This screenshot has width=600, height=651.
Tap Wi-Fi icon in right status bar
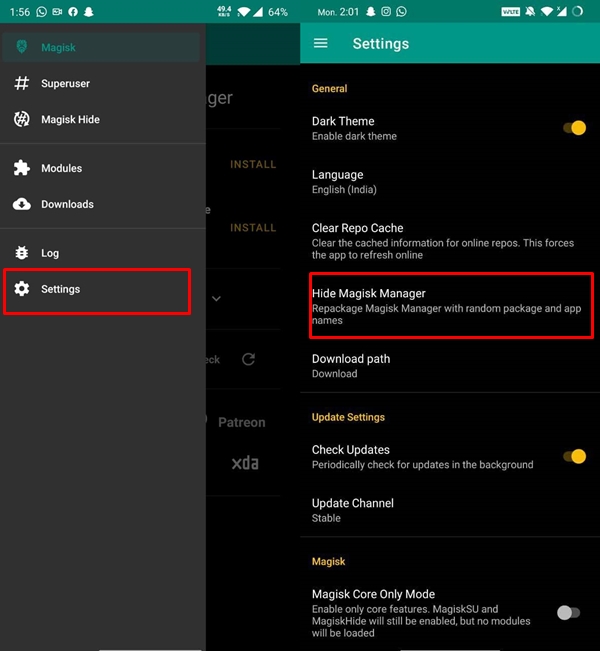click(547, 12)
